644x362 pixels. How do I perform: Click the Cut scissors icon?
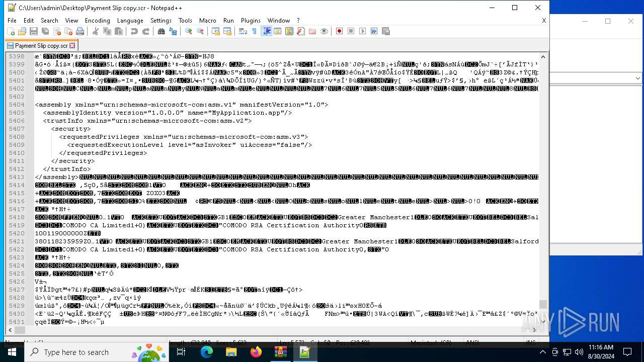96,31
